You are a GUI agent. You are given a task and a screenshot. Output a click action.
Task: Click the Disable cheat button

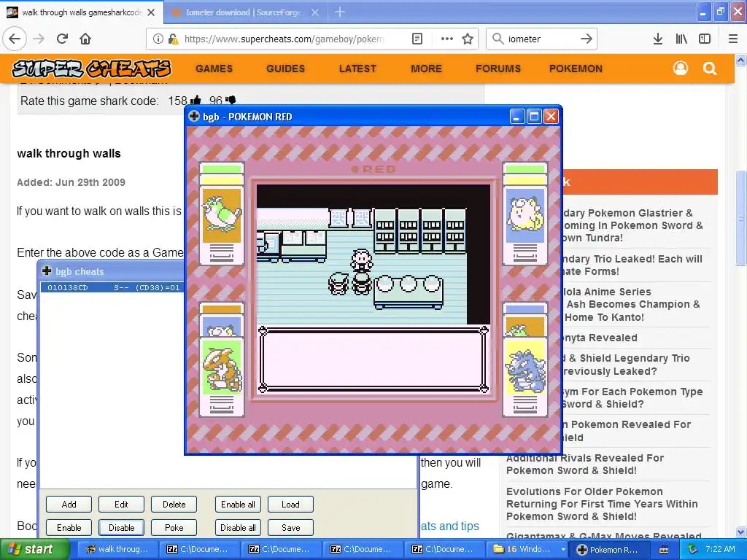(x=121, y=528)
